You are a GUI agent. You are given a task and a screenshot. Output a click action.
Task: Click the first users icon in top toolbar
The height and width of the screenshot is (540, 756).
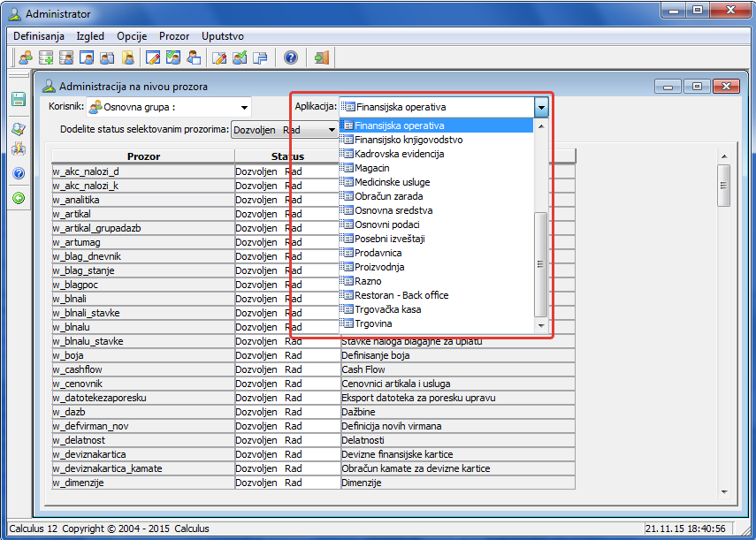pyautogui.click(x=26, y=58)
